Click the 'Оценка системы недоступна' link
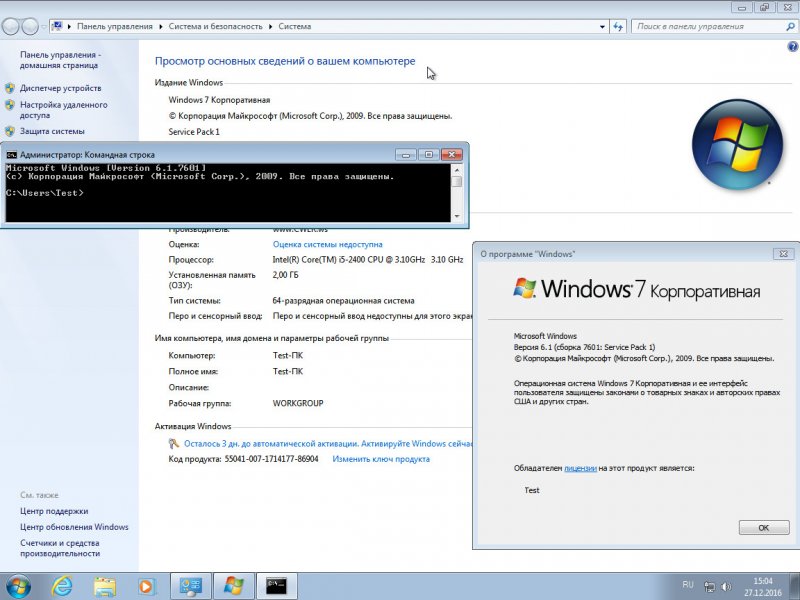The height and width of the screenshot is (600, 800). point(327,244)
